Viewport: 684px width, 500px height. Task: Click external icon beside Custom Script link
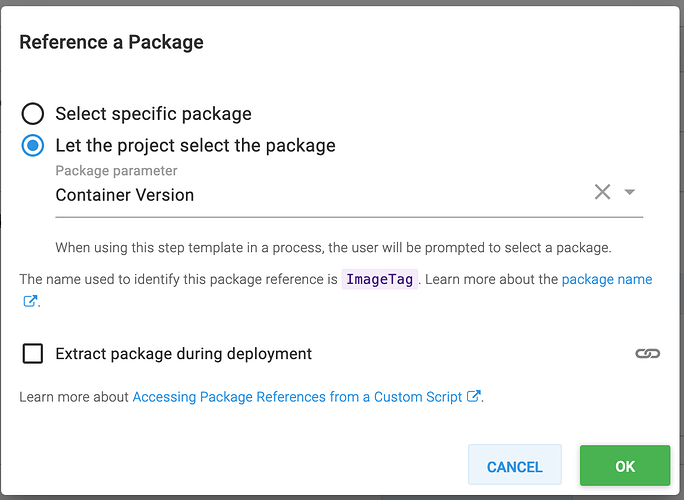(x=473, y=396)
